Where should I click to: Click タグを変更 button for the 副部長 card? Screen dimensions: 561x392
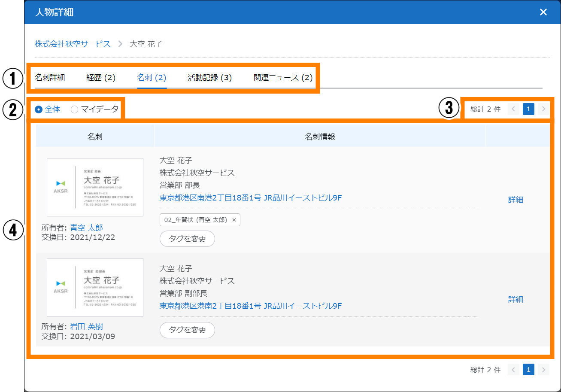[x=187, y=330]
